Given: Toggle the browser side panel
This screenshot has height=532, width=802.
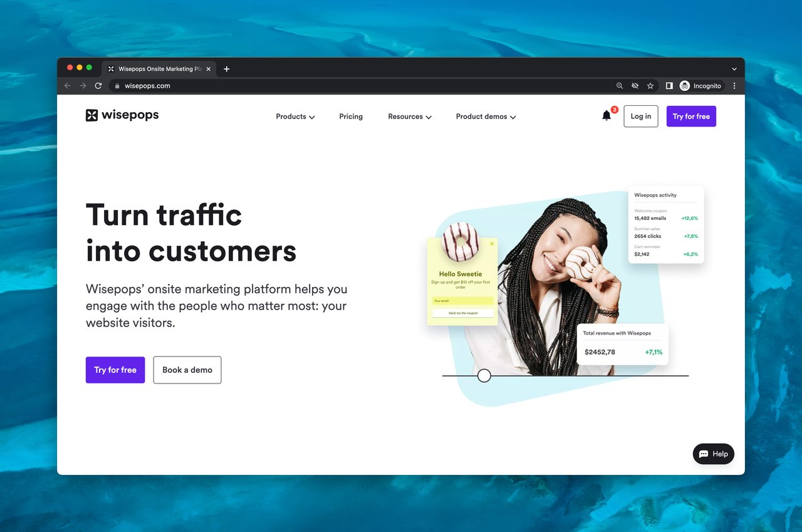Looking at the screenshot, I should click(x=669, y=86).
